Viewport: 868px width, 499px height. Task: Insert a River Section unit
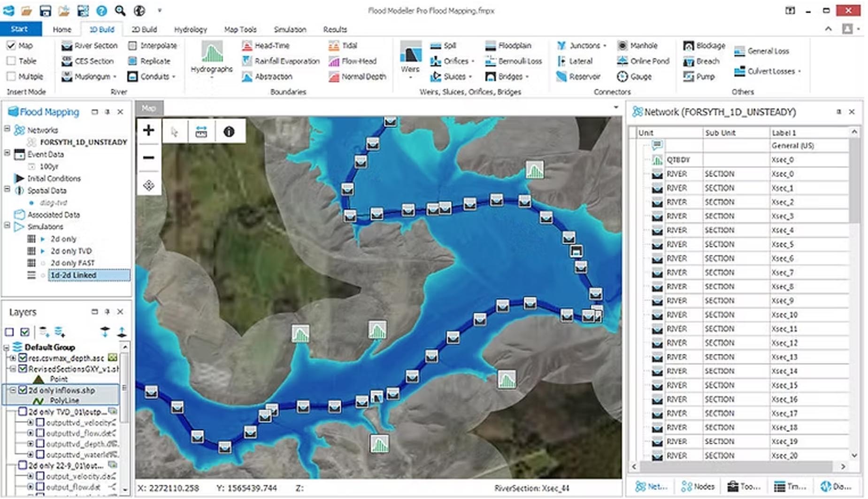point(90,46)
